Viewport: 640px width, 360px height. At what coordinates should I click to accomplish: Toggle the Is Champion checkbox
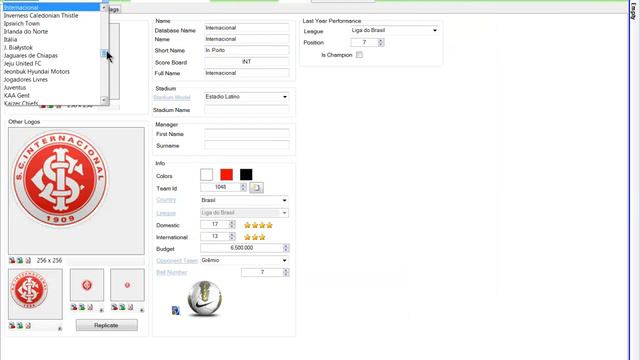point(359,55)
